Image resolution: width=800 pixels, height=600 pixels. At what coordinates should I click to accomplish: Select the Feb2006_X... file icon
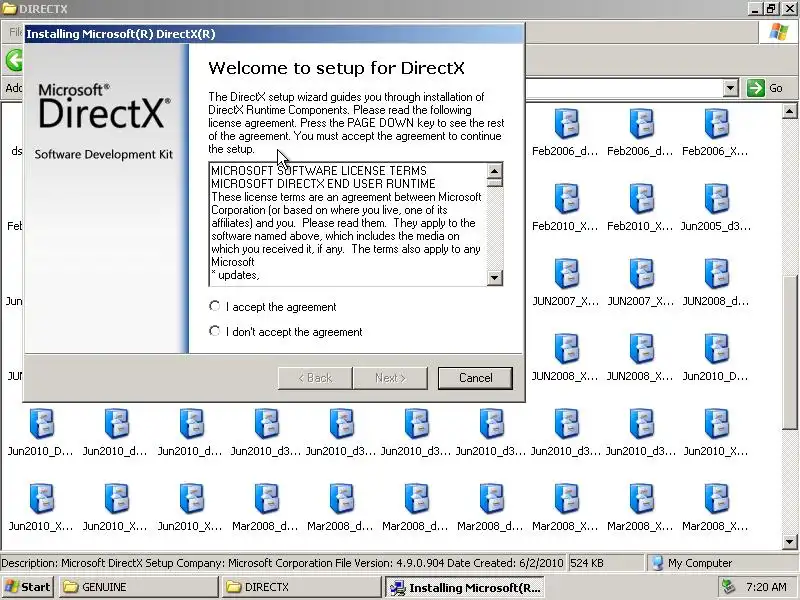(716, 132)
